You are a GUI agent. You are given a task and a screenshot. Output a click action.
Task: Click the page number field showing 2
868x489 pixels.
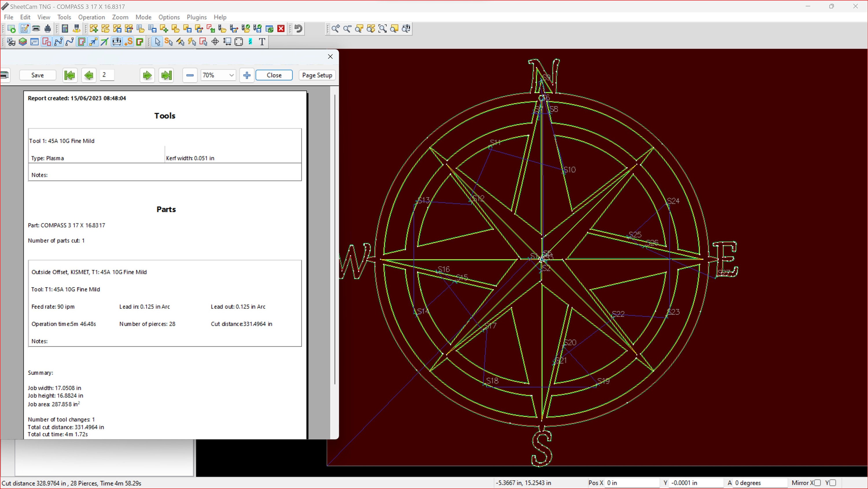point(107,75)
